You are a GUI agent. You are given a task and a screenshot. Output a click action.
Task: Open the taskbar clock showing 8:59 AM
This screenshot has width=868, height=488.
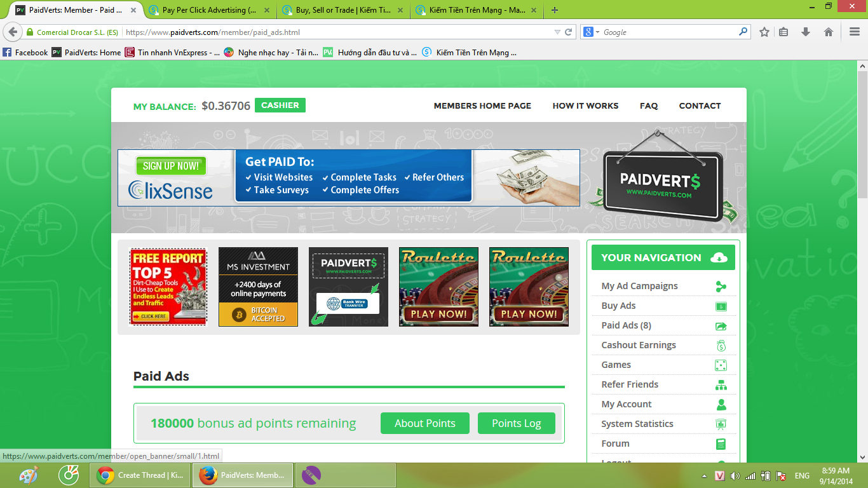point(836,476)
